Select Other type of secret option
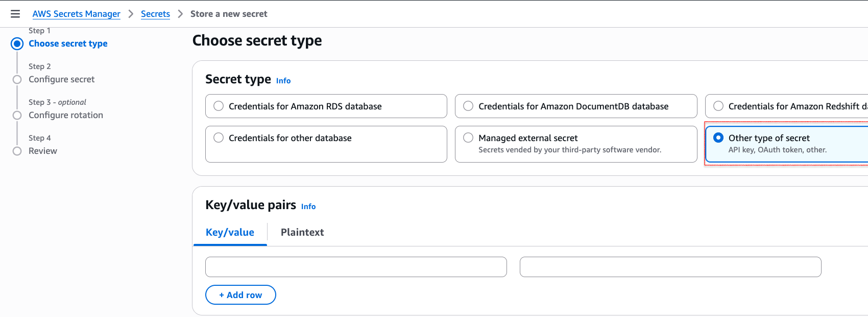Image resolution: width=868 pixels, height=317 pixels. [719, 138]
